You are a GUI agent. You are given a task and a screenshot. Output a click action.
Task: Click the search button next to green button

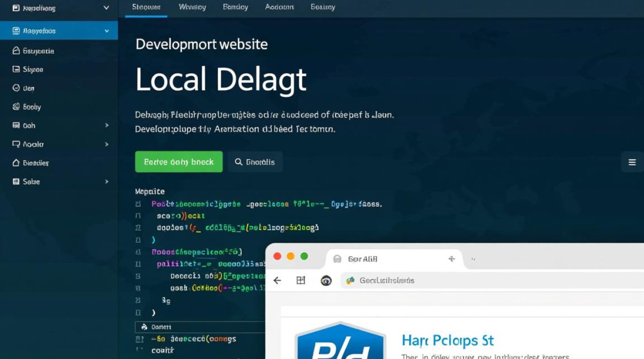click(255, 162)
